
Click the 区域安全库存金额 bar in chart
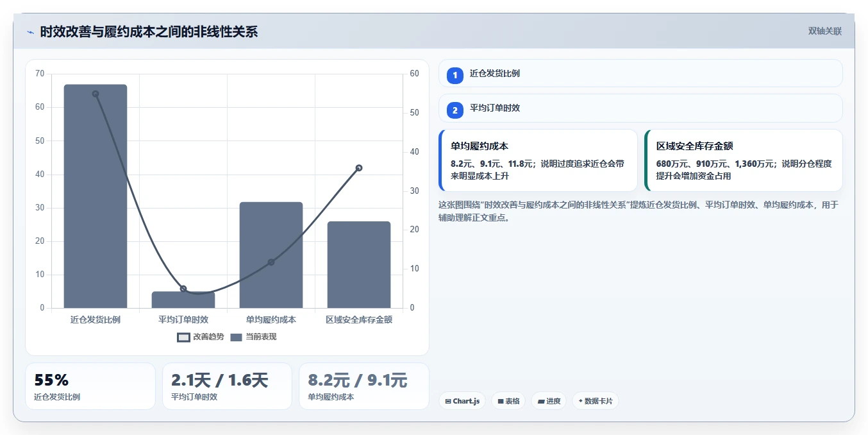click(x=359, y=265)
